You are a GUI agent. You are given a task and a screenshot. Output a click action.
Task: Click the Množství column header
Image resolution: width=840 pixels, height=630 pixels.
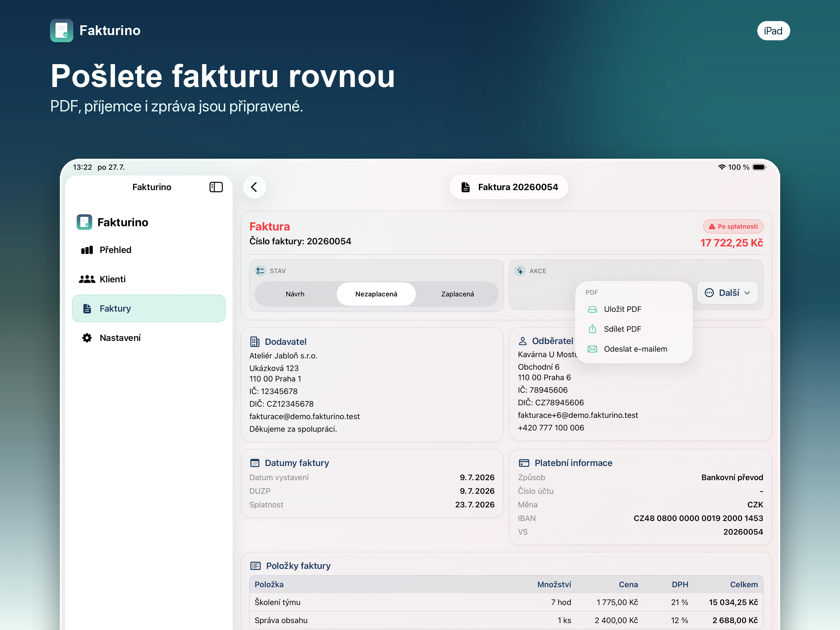(554, 585)
